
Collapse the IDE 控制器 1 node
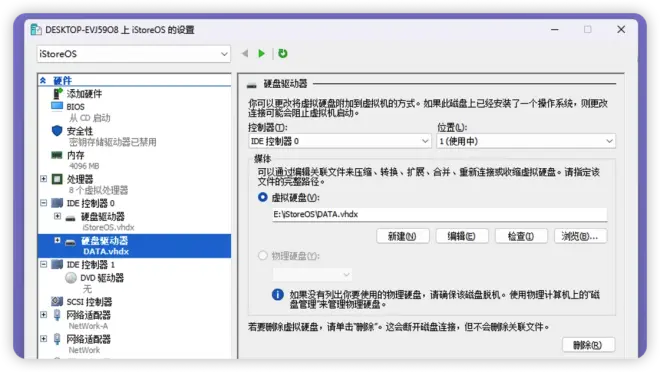click(x=43, y=264)
